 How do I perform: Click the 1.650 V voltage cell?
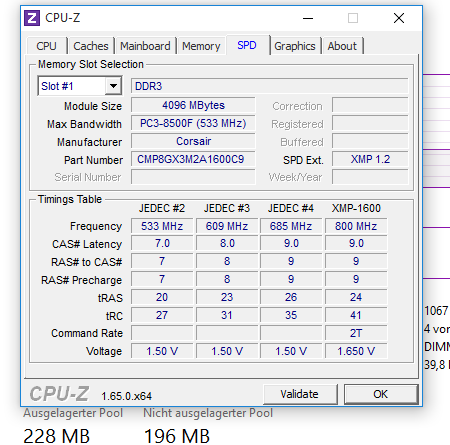(x=356, y=351)
